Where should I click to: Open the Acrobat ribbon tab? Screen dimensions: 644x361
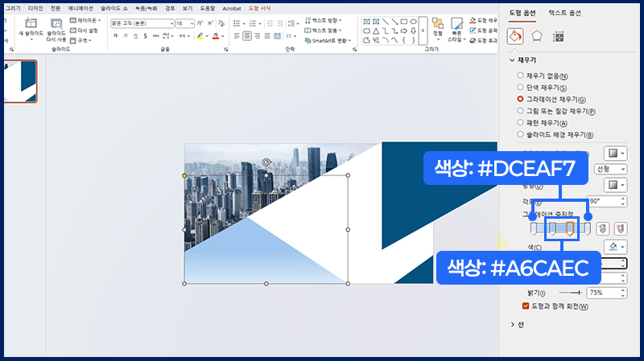point(232,8)
